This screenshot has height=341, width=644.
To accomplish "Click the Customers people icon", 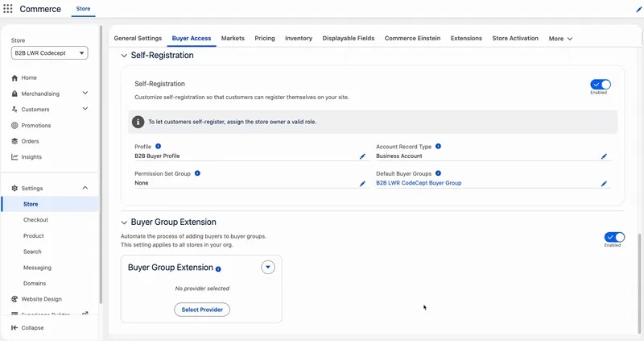I will coord(14,110).
